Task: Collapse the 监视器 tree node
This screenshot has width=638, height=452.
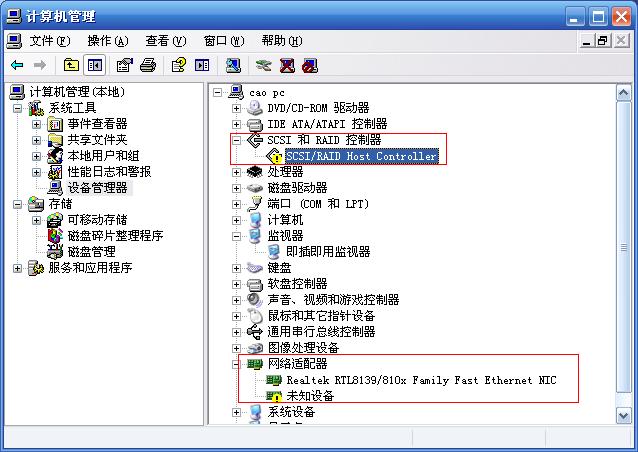Action: (x=236, y=236)
